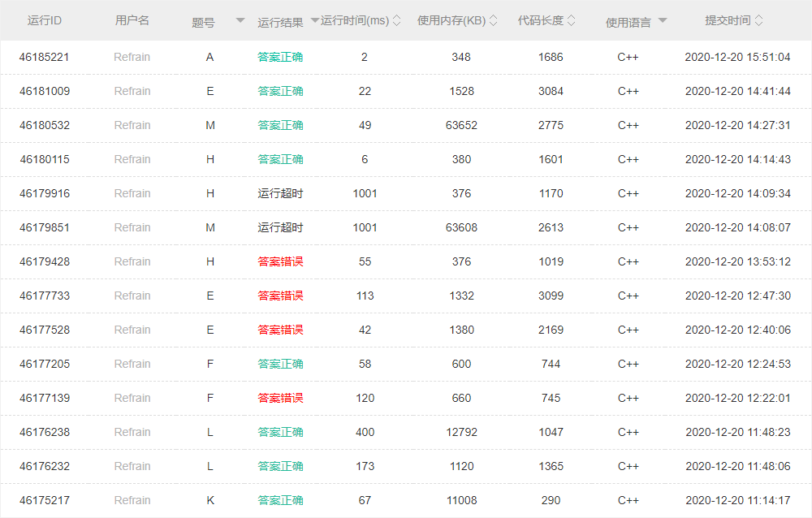Image resolution: width=812 pixels, height=518 pixels.
Task: Open problem E in submission 46177733
Action: click(210, 296)
